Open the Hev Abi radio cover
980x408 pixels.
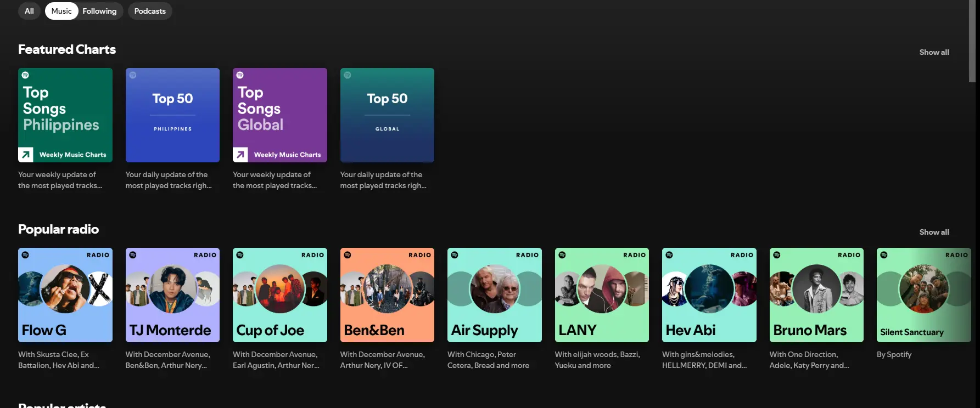pyautogui.click(x=709, y=295)
